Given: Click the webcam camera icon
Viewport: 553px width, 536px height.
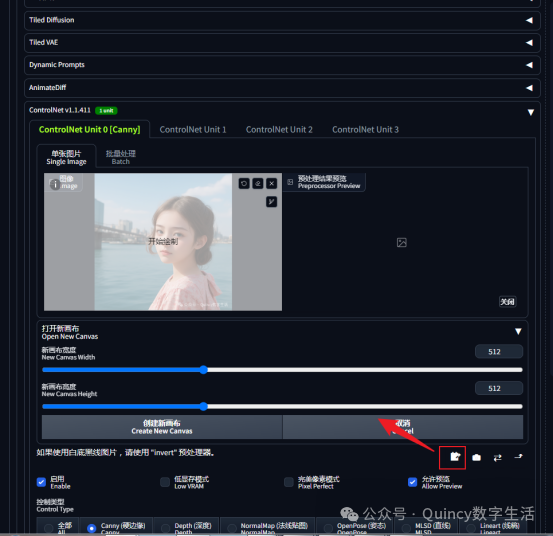Looking at the screenshot, I should pos(476,457).
